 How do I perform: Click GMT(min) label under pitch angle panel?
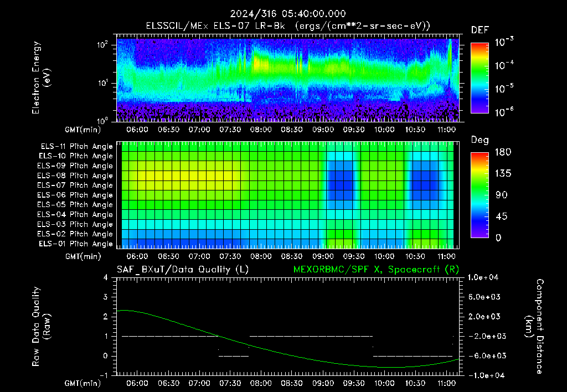[x=83, y=257]
